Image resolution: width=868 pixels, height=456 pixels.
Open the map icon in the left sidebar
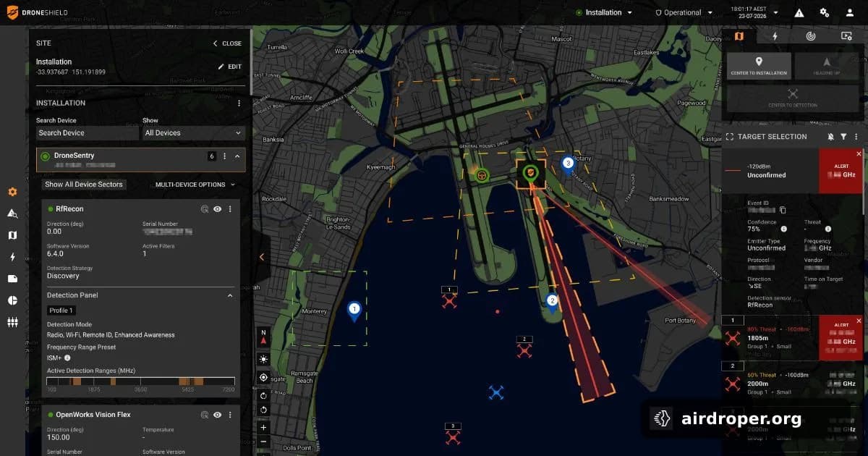tap(12, 235)
